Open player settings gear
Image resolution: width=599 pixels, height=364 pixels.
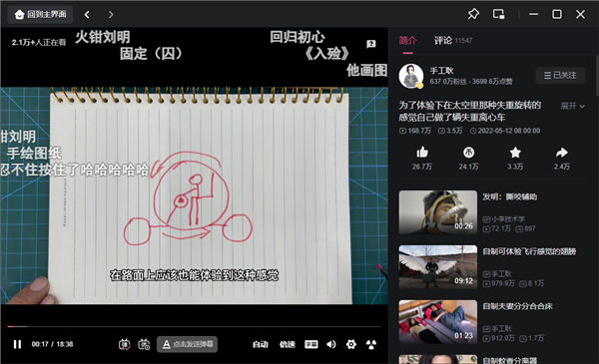point(351,344)
